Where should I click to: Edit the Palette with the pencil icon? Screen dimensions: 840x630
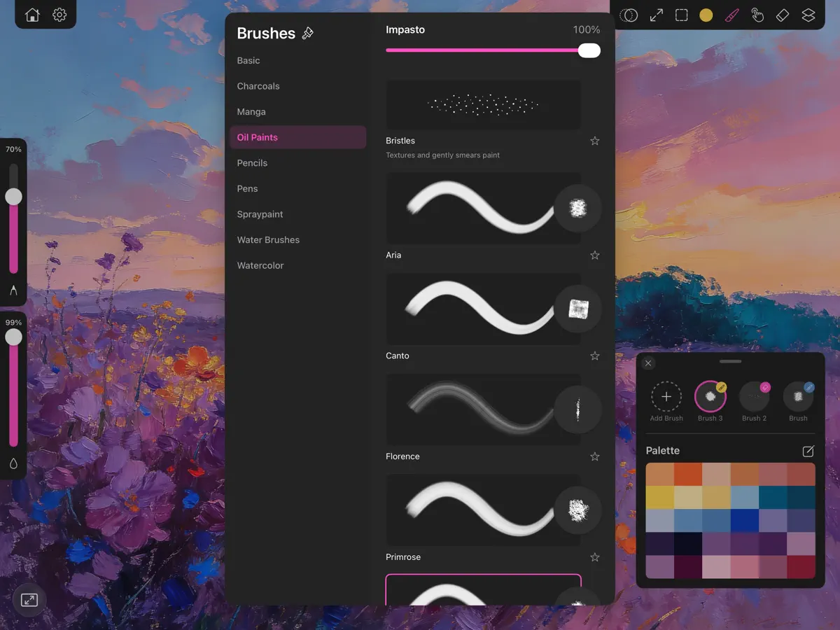click(x=808, y=451)
